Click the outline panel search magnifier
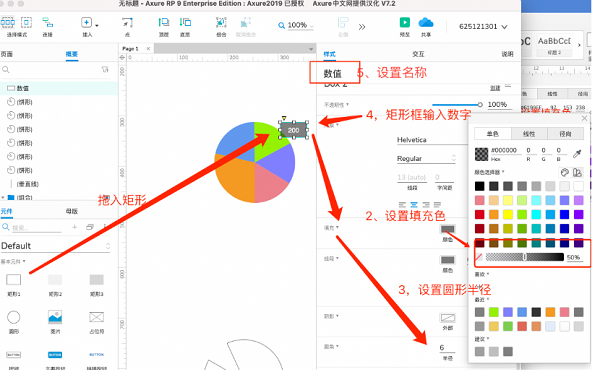600x377 pixels. pos(6,69)
